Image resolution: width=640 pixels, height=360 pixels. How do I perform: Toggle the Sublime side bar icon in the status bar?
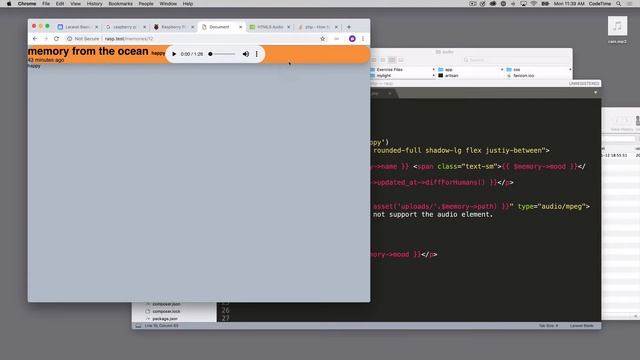138,326
